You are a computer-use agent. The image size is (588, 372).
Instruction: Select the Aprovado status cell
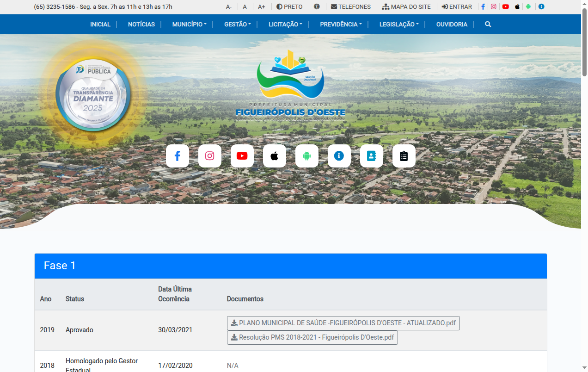(80, 330)
